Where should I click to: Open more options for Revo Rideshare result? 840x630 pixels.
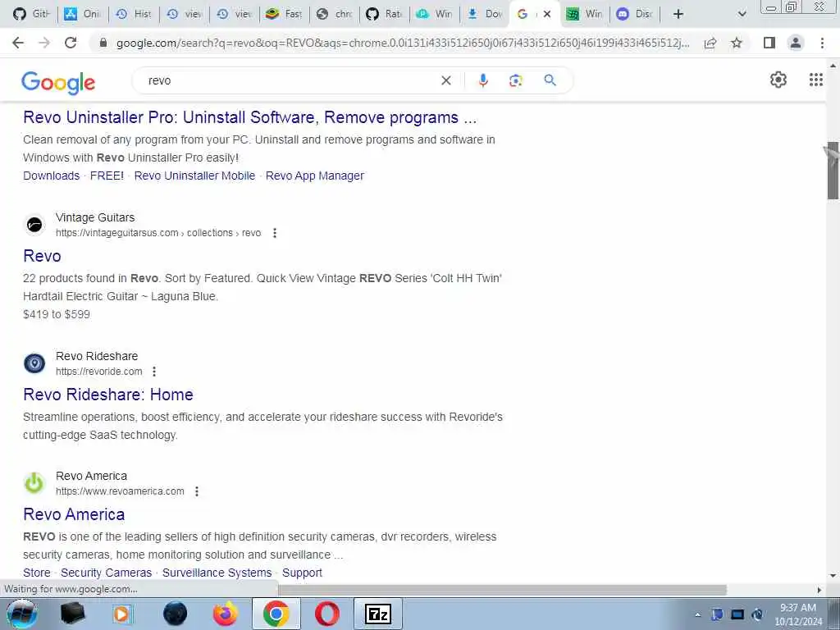coord(153,372)
